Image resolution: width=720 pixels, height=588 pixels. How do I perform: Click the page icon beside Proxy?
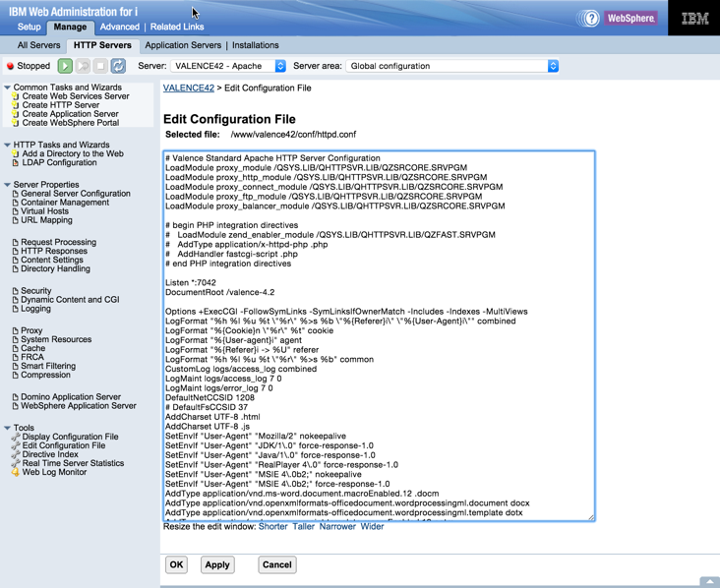[x=15, y=331]
